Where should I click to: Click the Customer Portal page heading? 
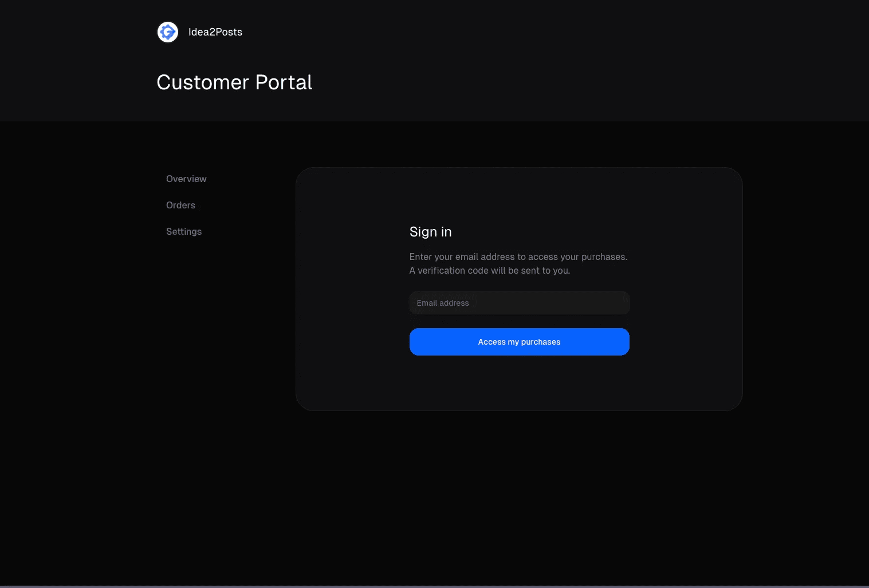(x=234, y=82)
